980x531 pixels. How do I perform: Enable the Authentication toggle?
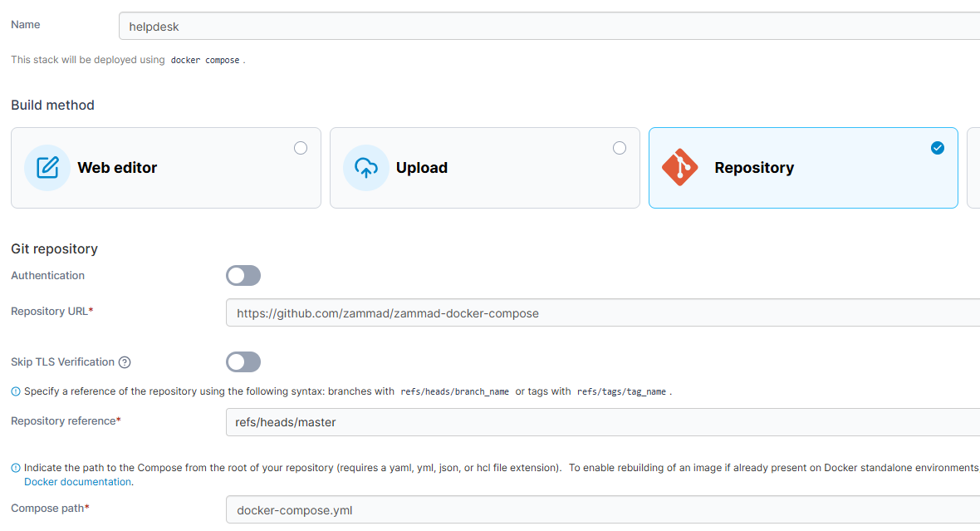click(243, 276)
